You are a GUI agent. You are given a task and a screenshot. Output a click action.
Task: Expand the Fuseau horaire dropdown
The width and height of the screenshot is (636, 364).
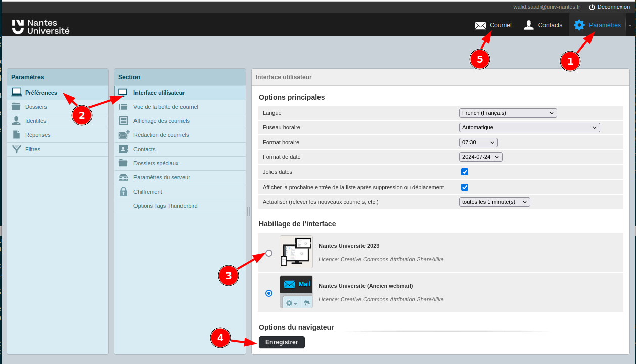click(x=529, y=127)
